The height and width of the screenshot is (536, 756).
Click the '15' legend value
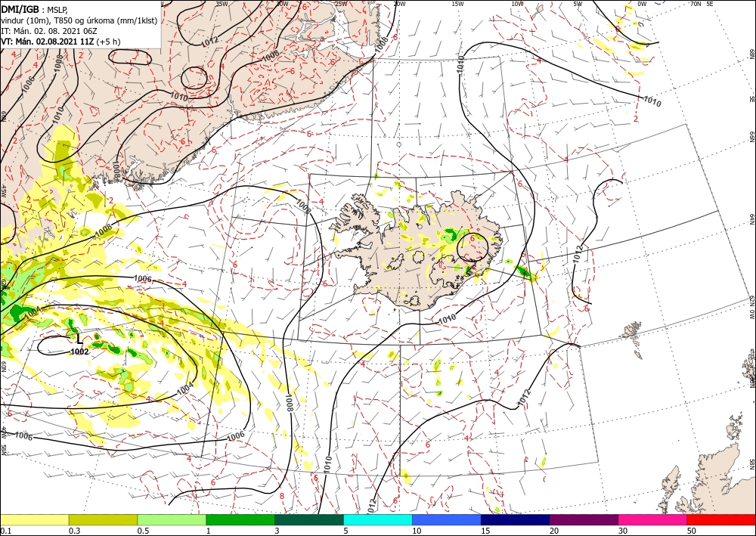pos(486,531)
